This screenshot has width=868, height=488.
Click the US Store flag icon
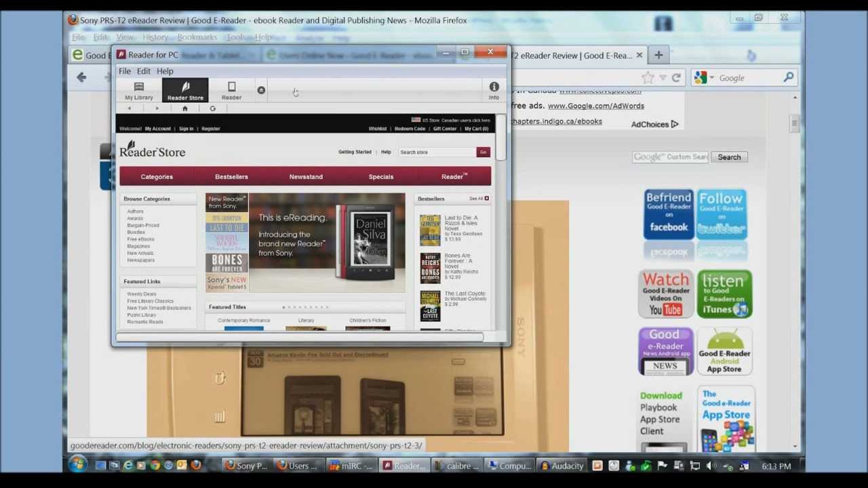point(416,120)
